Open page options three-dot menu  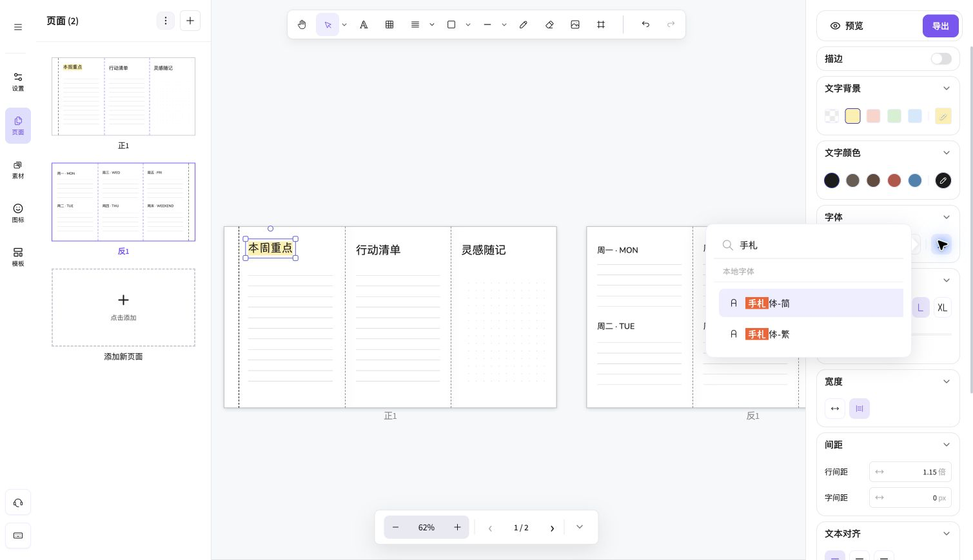166,21
